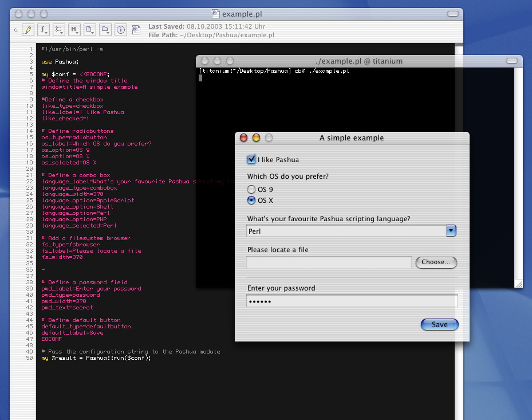Viewport: 532px width, 420px height.
Task: Click 'language_selected=Perl' code line
Action: point(79,225)
